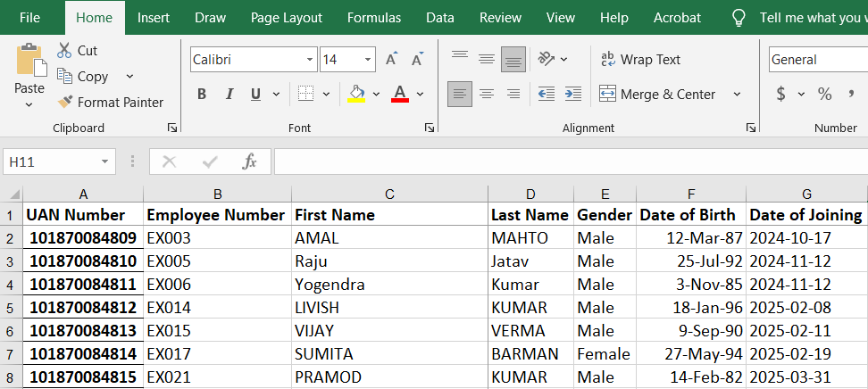Viewport: 868px width, 389px height.
Task: Click the Center horizontal alignment icon
Action: [487, 94]
